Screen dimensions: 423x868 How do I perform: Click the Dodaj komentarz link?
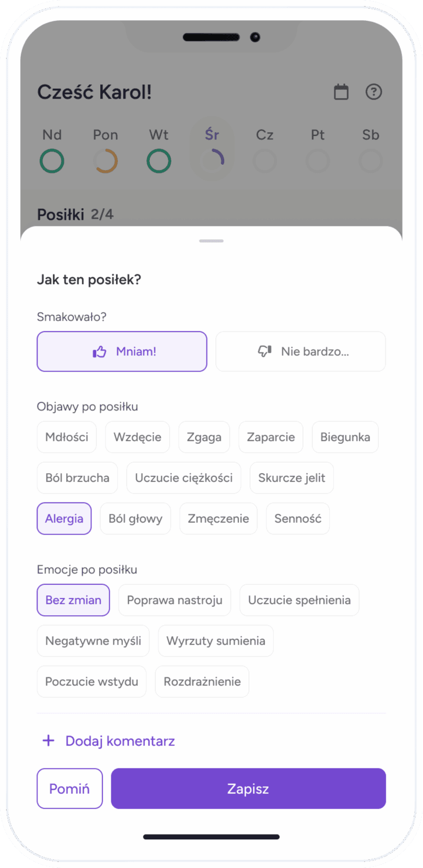108,740
